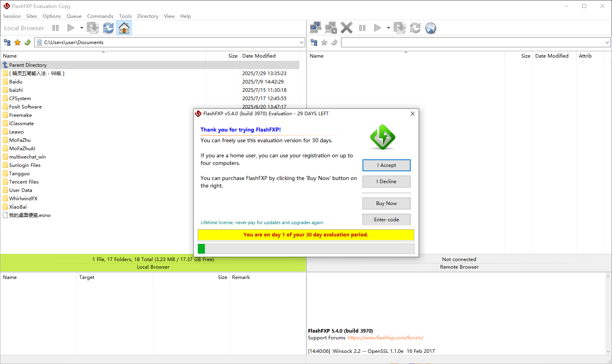Click the local pane Pause button
This screenshot has width=612, height=364.
pos(56,28)
